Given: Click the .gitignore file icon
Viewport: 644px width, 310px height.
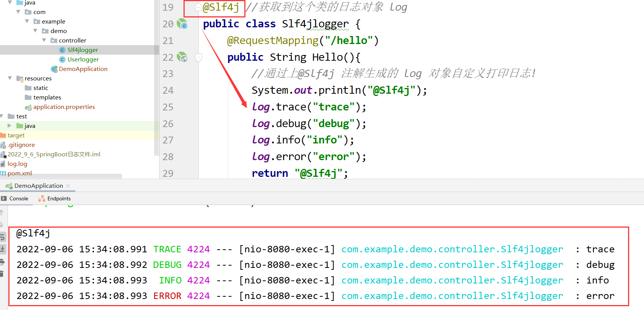Looking at the screenshot, I should pos(3,145).
